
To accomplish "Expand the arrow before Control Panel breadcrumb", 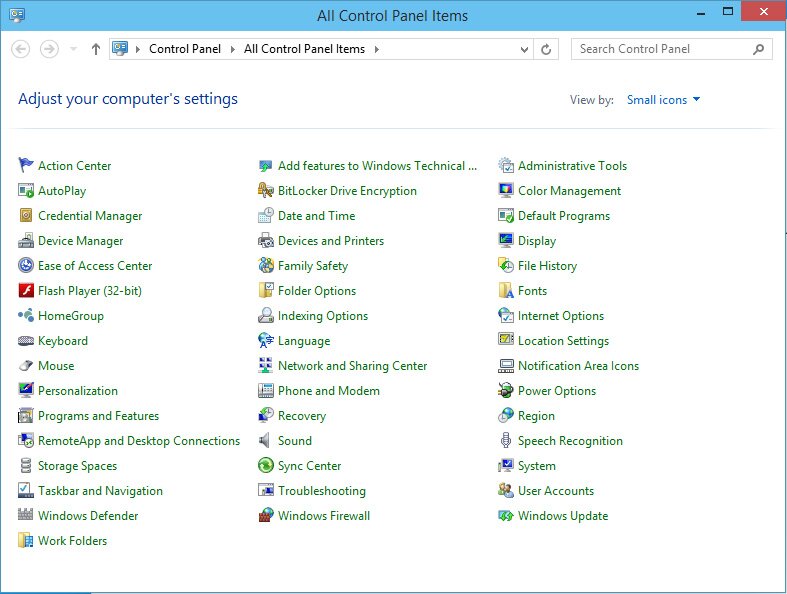I will click(137, 49).
